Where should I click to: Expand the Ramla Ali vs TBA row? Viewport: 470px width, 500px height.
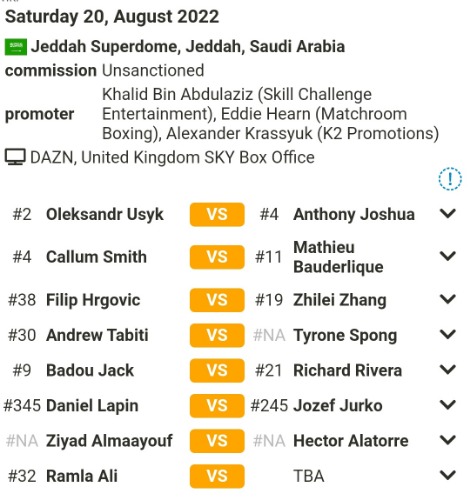(448, 475)
